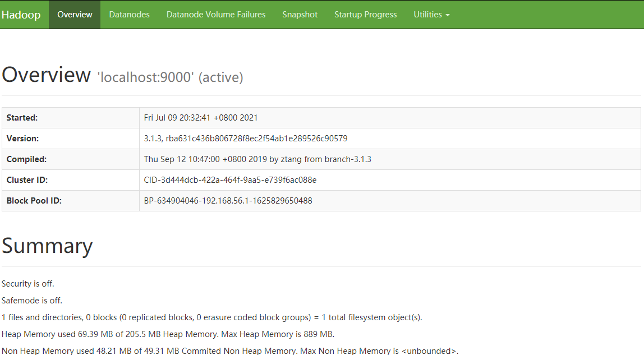Click the Hadoop brand link
644x355 pixels.
pyautogui.click(x=21, y=15)
